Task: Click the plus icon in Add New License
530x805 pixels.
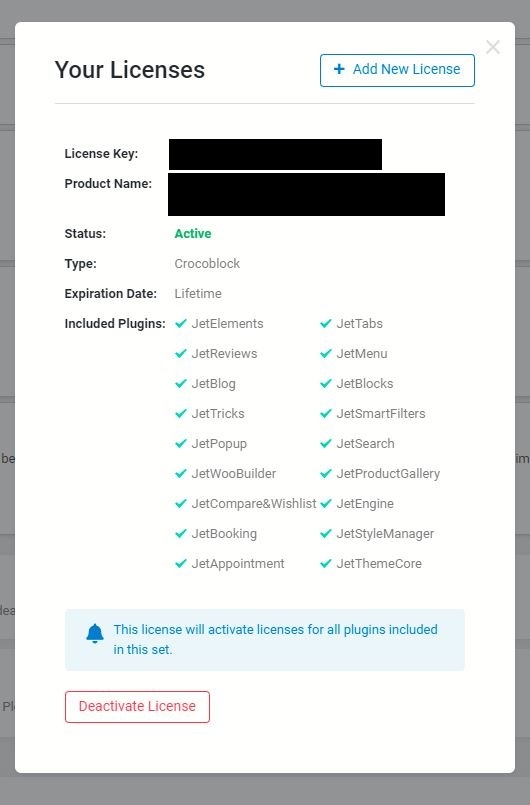Action: click(339, 69)
